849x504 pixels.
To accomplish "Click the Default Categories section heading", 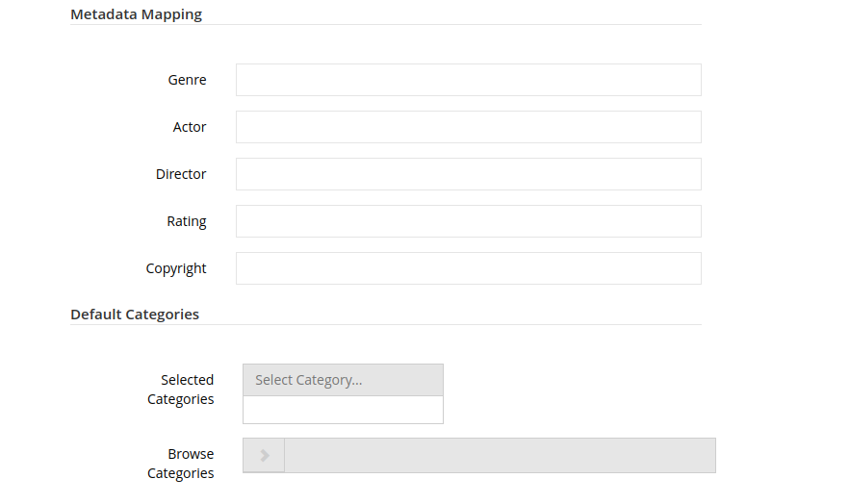I will [135, 315].
